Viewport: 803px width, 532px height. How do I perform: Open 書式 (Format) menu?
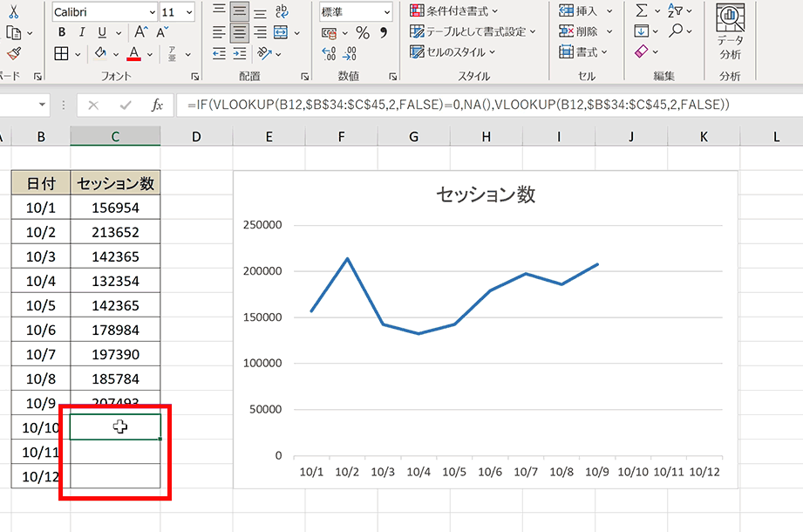coord(582,51)
